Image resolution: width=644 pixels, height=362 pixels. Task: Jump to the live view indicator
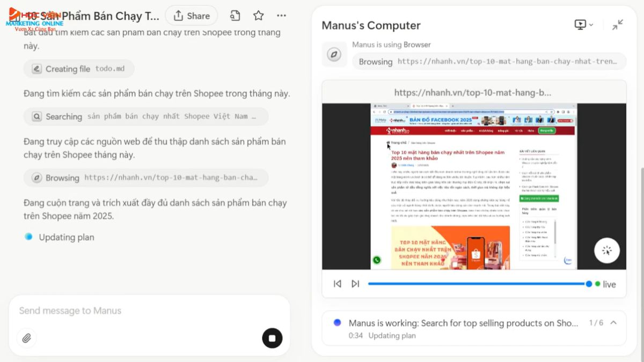coord(605,284)
